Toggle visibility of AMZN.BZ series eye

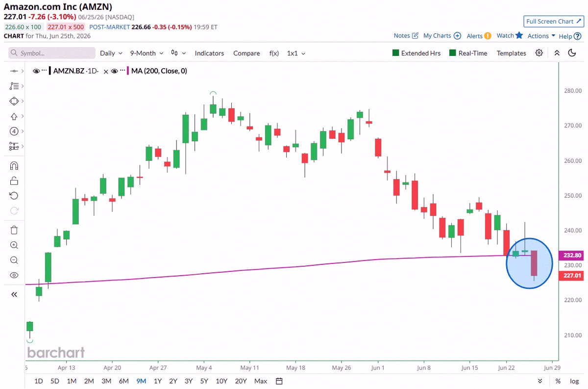pyautogui.click(x=36, y=71)
